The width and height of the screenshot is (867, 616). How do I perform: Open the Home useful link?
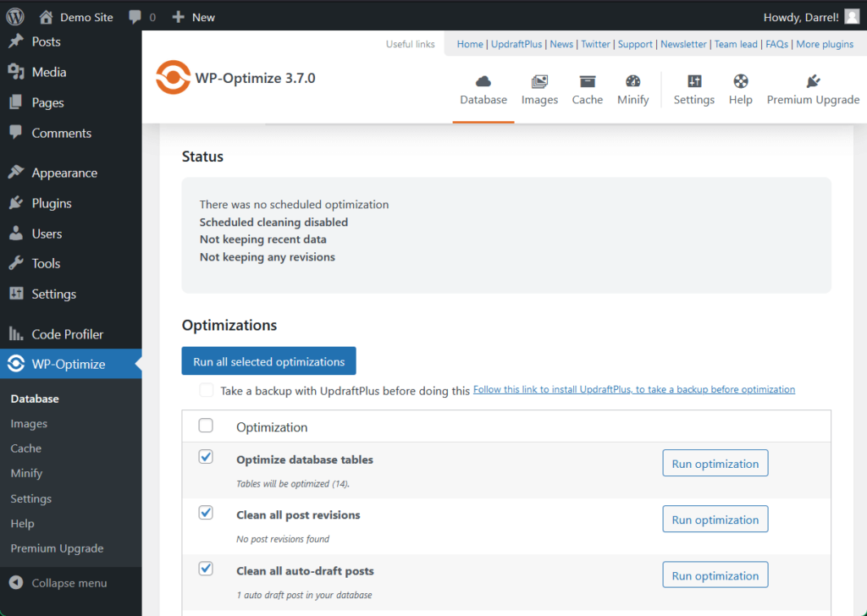(x=470, y=44)
